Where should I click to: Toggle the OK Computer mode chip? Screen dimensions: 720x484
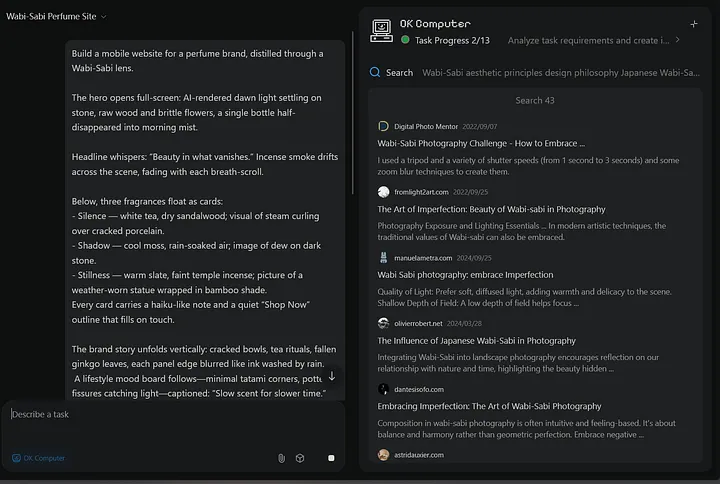click(38, 458)
